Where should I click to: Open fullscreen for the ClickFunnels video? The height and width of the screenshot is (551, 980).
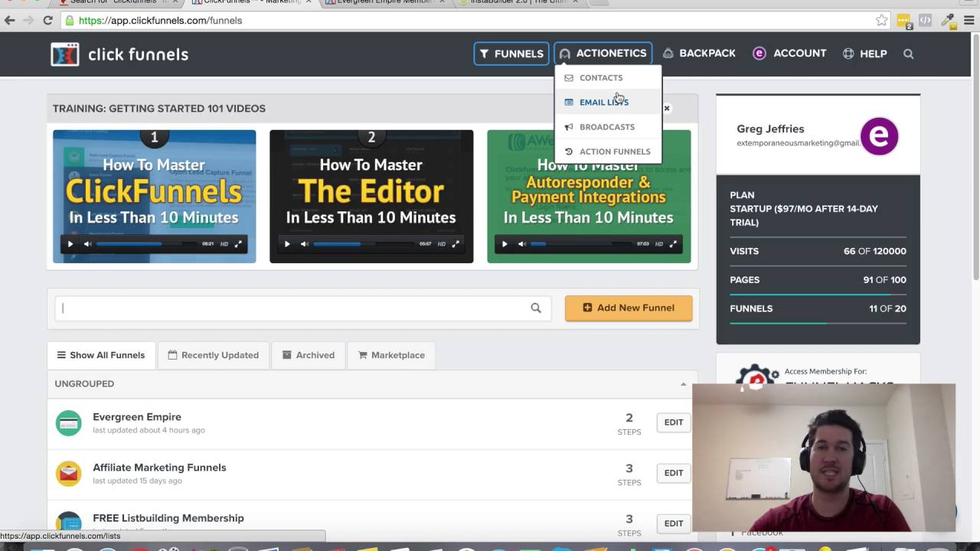tap(238, 244)
